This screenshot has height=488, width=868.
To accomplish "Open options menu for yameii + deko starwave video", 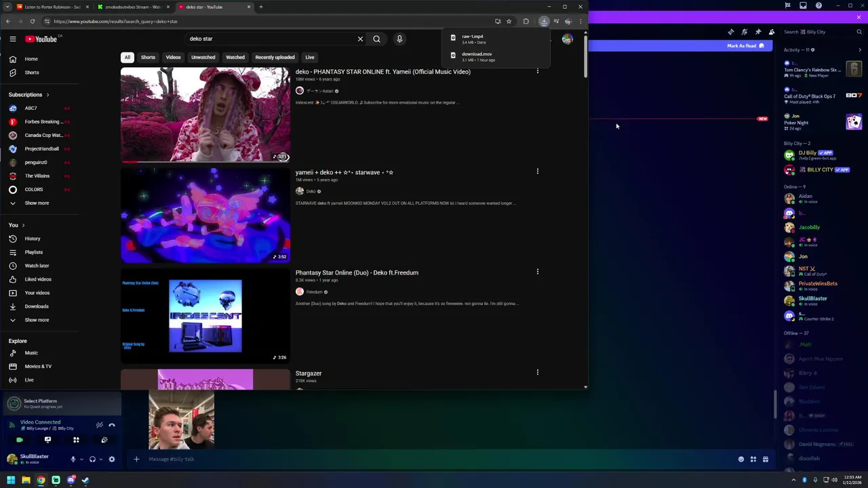I will click(538, 171).
